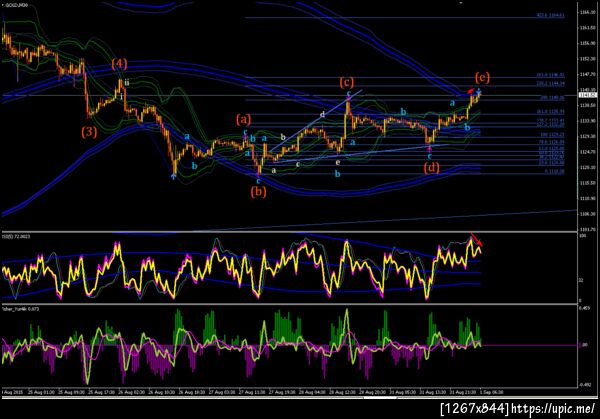This screenshot has width=600, height=419.
Task: Click the 25 Aug 01:00 time label
Action: [41, 392]
